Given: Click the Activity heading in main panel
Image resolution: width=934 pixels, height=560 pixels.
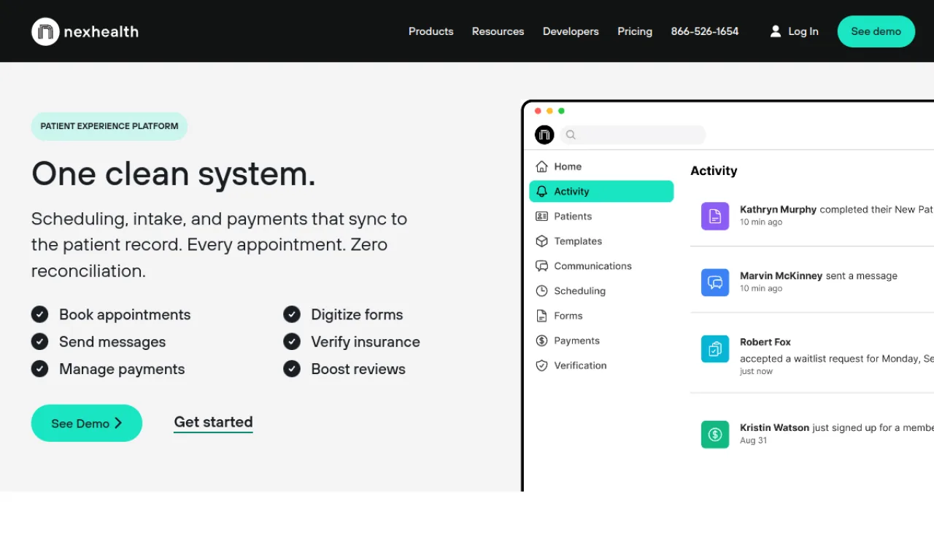Looking at the screenshot, I should click(x=714, y=171).
